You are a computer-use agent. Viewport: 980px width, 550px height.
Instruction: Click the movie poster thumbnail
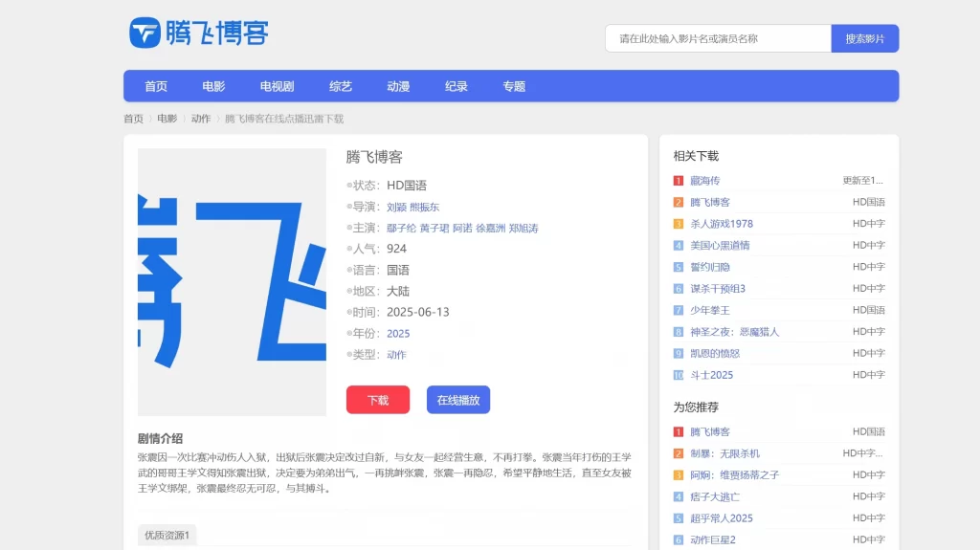coord(232,282)
